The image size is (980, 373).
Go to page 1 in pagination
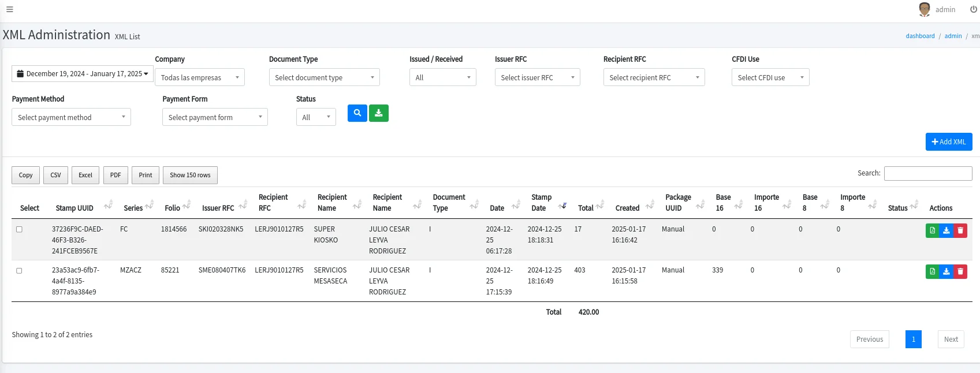pyautogui.click(x=913, y=339)
